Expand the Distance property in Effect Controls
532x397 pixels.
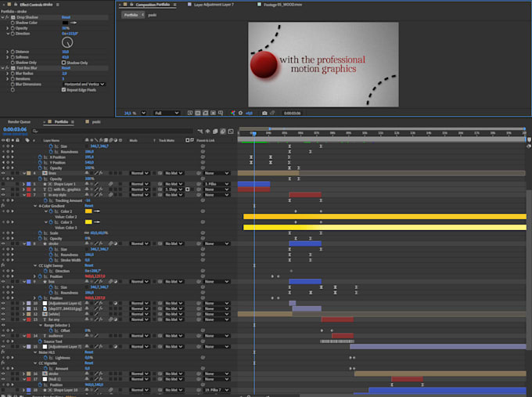(x=8, y=52)
